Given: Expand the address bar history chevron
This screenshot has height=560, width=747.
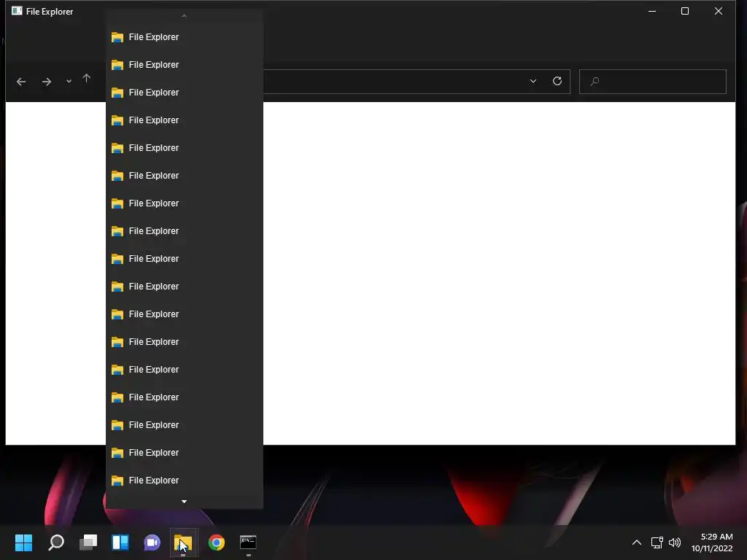Looking at the screenshot, I should 533,81.
